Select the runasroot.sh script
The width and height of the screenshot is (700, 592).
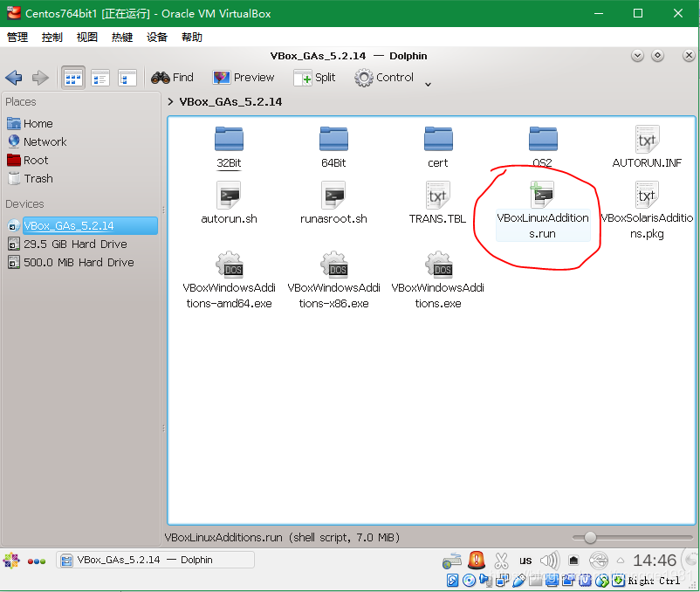pyautogui.click(x=333, y=203)
